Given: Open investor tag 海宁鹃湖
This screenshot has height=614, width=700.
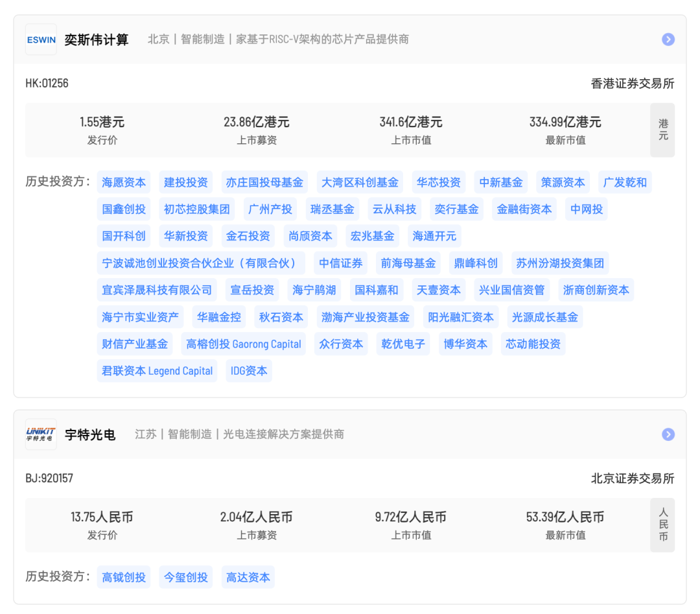Looking at the screenshot, I should 314,290.
